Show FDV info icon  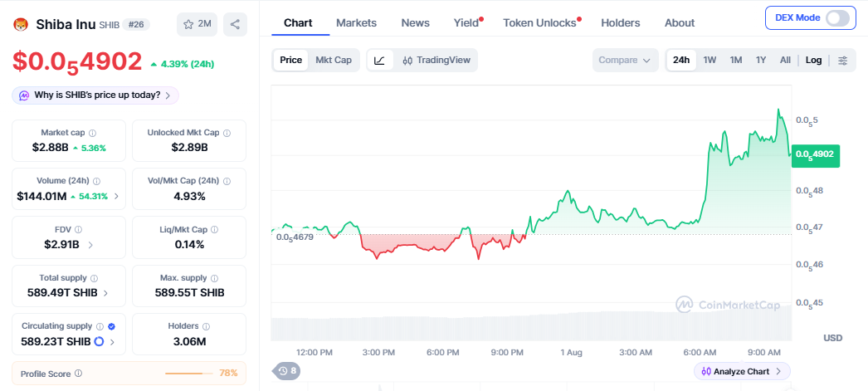click(79, 229)
